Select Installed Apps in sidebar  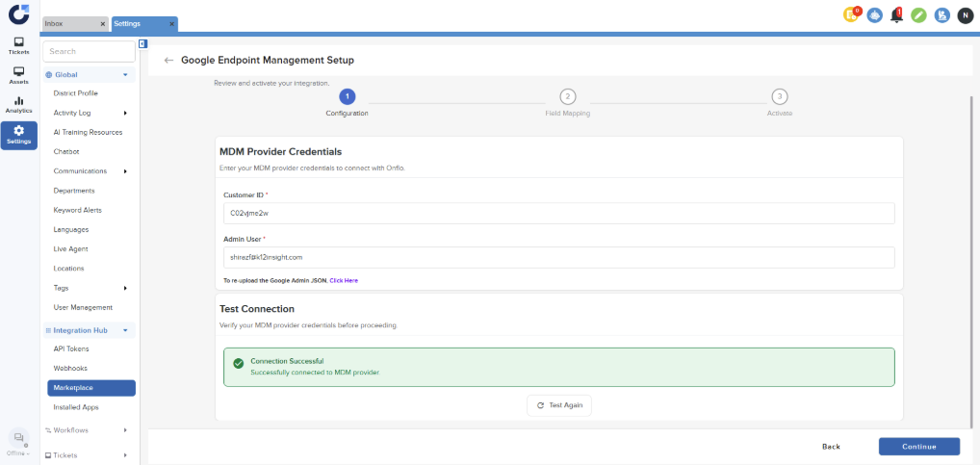[76, 407]
